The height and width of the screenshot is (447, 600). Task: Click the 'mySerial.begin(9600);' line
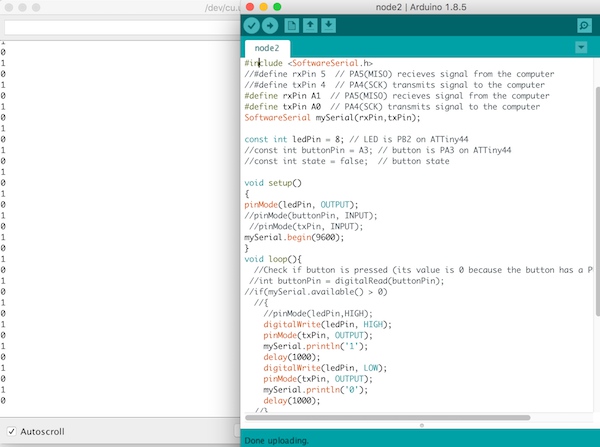(294, 237)
